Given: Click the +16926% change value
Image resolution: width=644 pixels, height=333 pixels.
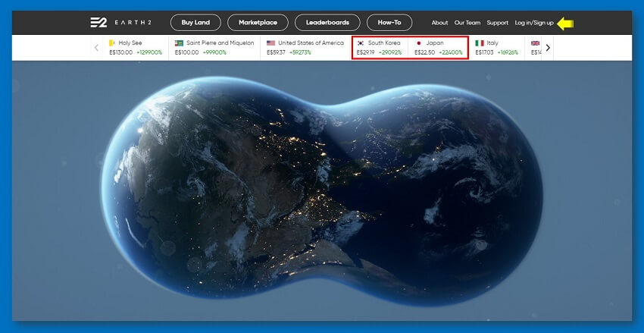Looking at the screenshot, I should pos(508,52).
